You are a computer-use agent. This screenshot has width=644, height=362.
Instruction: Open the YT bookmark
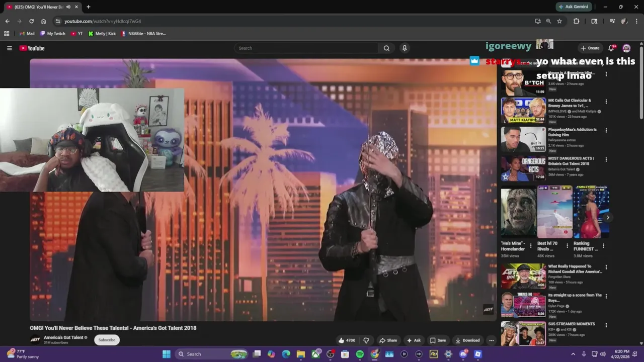77,34
